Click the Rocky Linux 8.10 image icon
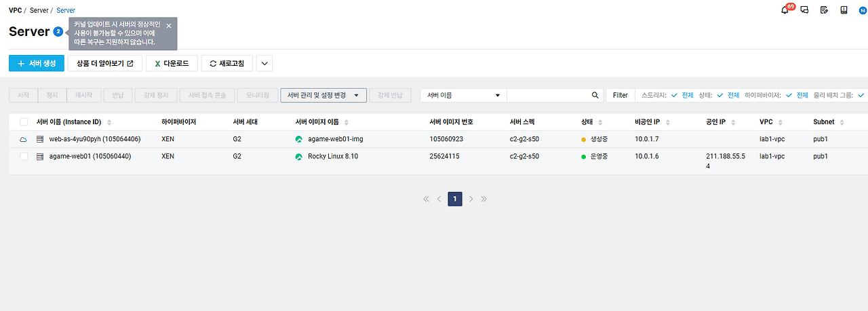Image resolution: width=868 pixels, height=311 pixels. 298,156
